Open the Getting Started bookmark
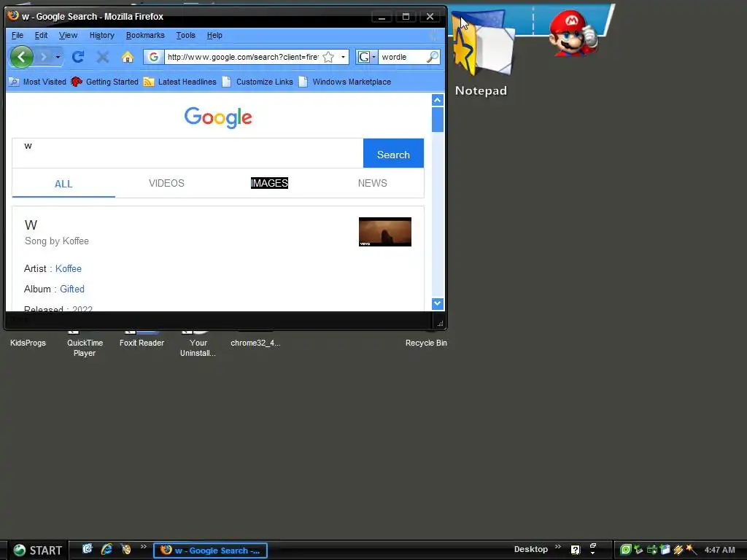This screenshot has width=747, height=560. tap(105, 82)
